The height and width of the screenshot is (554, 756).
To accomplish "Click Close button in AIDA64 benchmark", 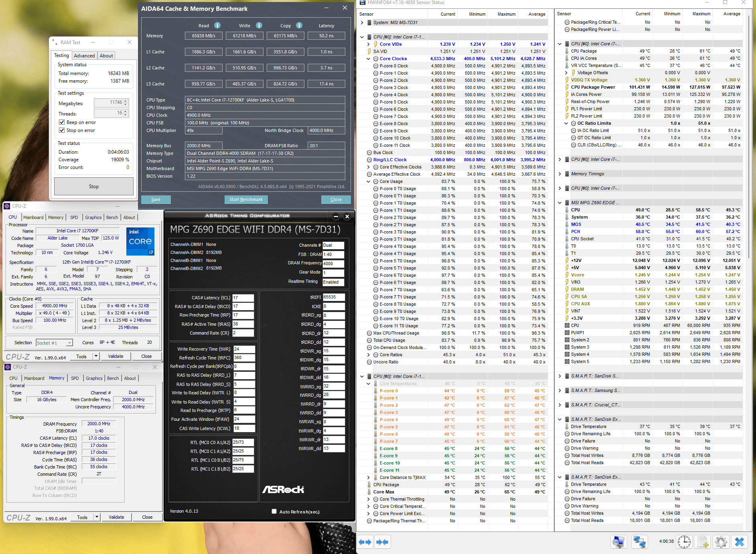I will (x=336, y=199).
